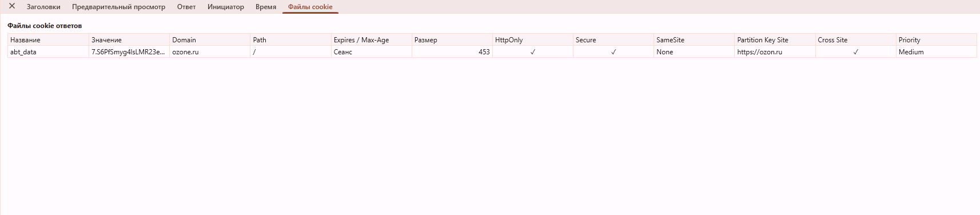The height and width of the screenshot is (215, 980).
Task: Sort by Partition Key Site column
Action: tap(775, 40)
